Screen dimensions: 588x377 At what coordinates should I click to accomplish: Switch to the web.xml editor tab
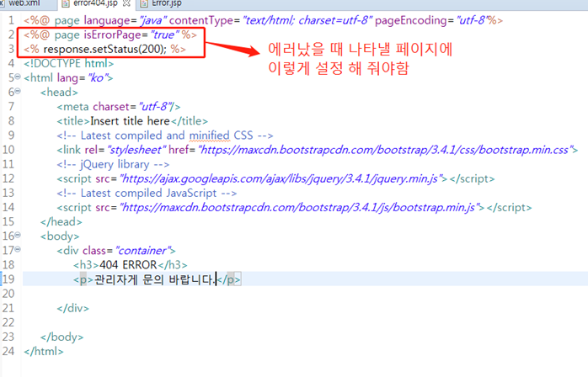23,3
